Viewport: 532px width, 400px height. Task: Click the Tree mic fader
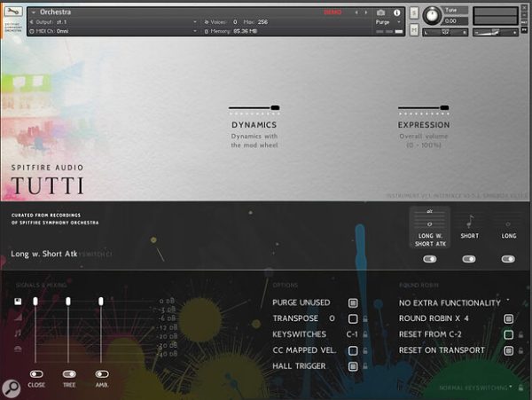68,302
